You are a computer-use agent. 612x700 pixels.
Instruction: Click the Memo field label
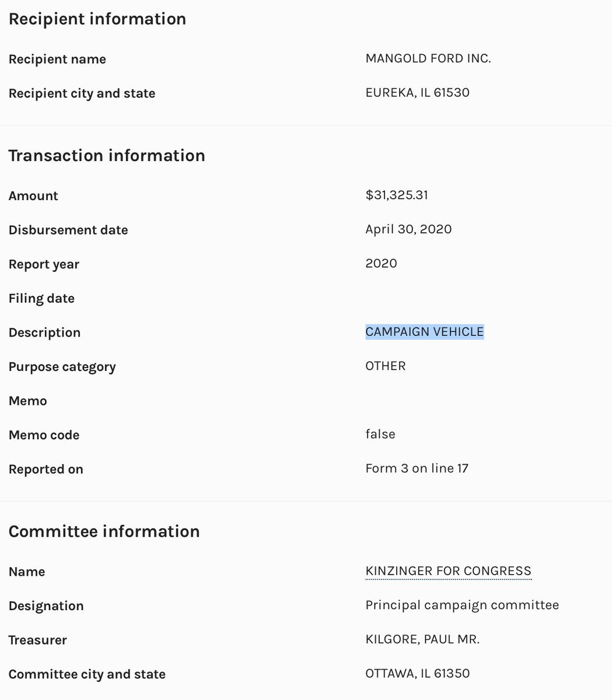[x=27, y=401]
